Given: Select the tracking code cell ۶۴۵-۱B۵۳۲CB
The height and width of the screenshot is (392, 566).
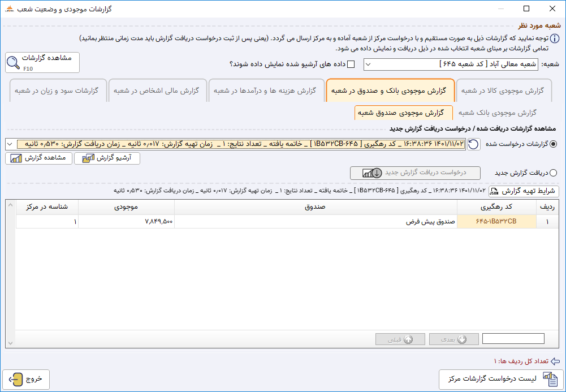Looking at the screenshot, I should [496, 222].
